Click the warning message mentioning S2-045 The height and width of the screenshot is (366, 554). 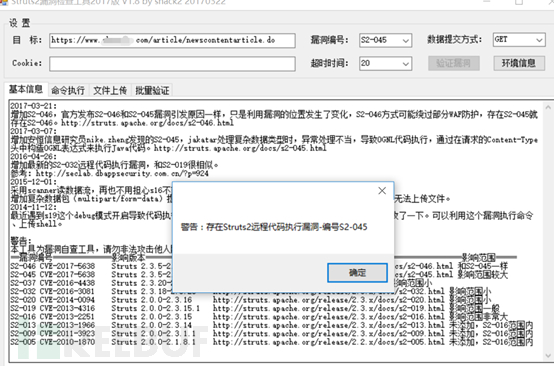coord(274,227)
